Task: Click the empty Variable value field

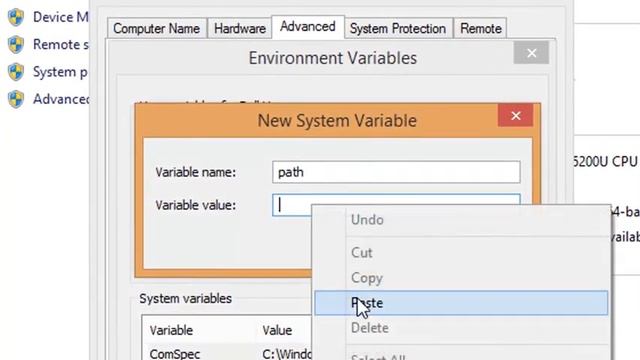Action: point(396,205)
